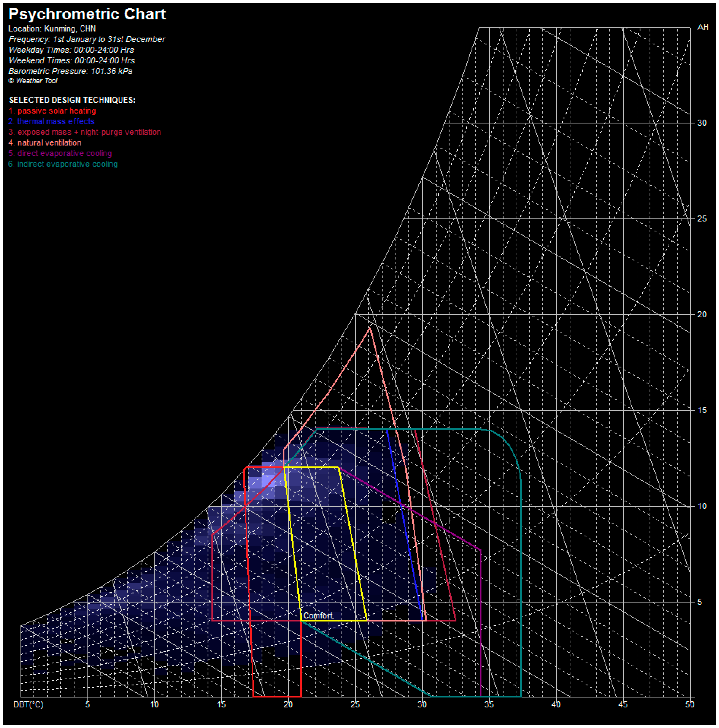Screen dimensions: 719x728
Task: Click direct evaporative cooling legend entry
Action: 60,153
